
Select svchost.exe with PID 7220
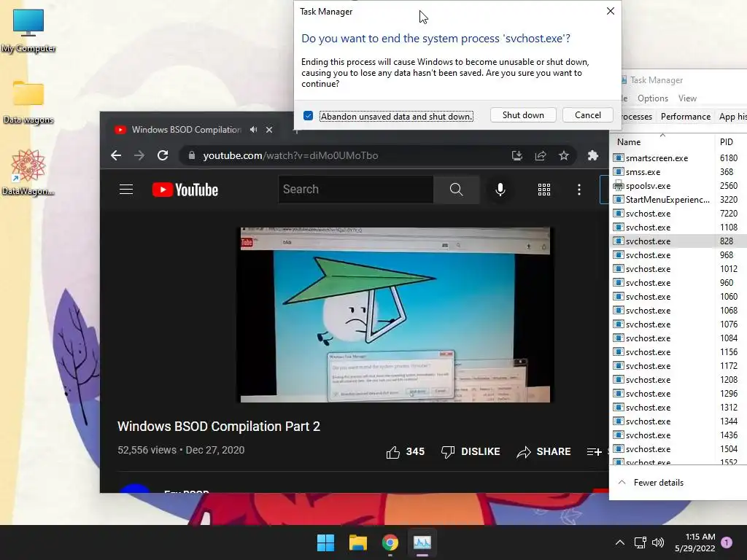click(x=679, y=213)
